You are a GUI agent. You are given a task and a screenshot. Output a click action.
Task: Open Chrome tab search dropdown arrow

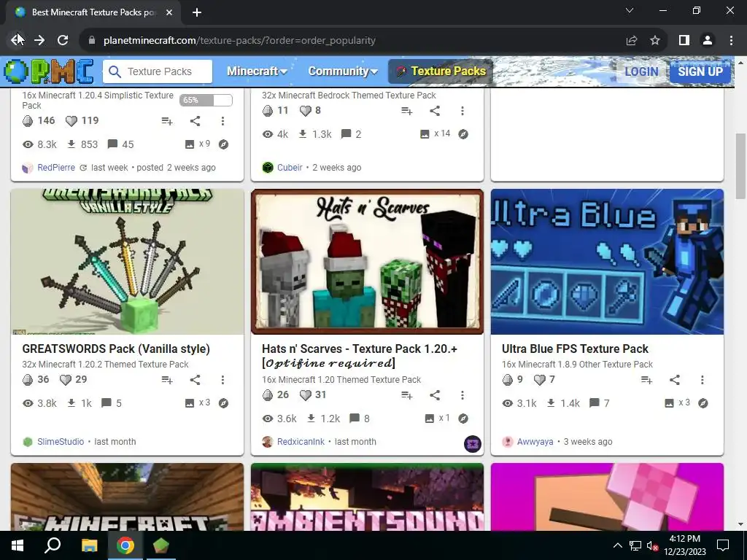[630, 10]
